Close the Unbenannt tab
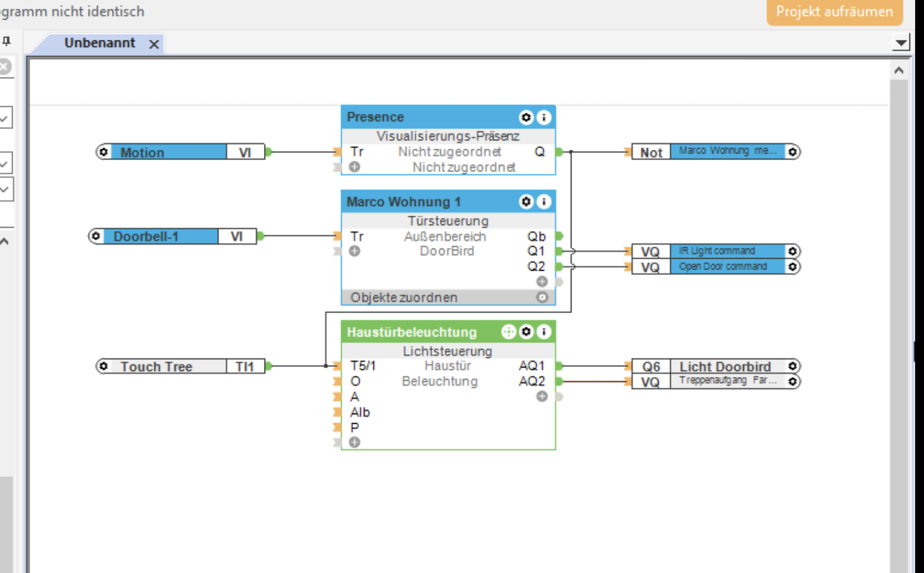Viewport: 924px width, 573px height. point(154,44)
